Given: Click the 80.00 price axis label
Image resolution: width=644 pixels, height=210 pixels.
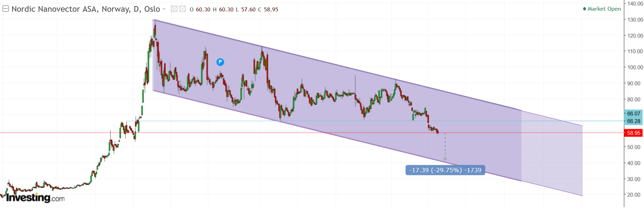Looking at the screenshot, I should coord(634,99).
